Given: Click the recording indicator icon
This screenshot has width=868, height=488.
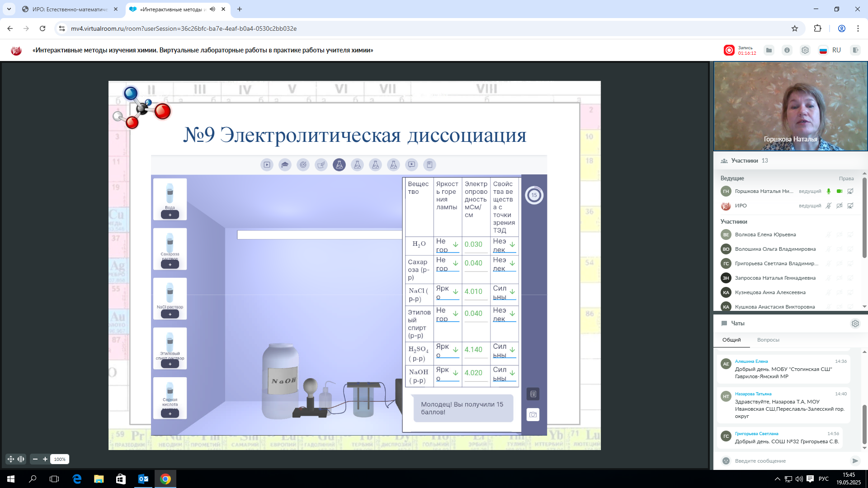Looking at the screenshot, I should (729, 50).
